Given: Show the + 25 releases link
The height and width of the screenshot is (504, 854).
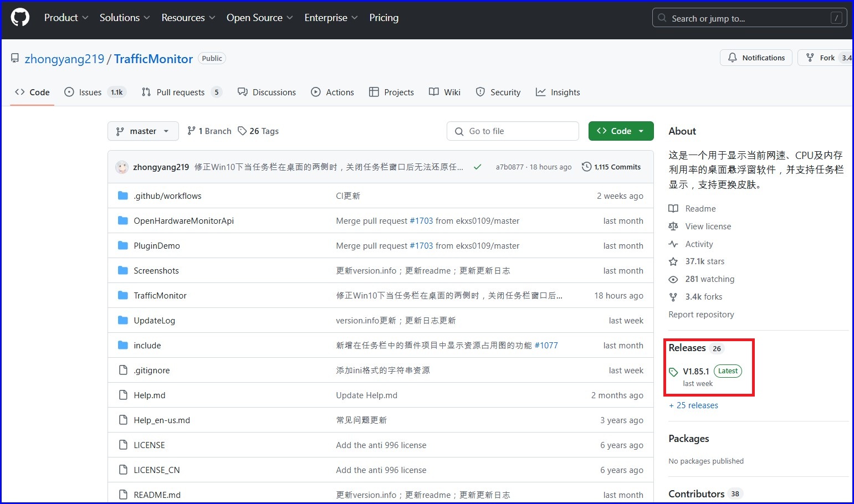Looking at the screenshot, I should [693, 405].
